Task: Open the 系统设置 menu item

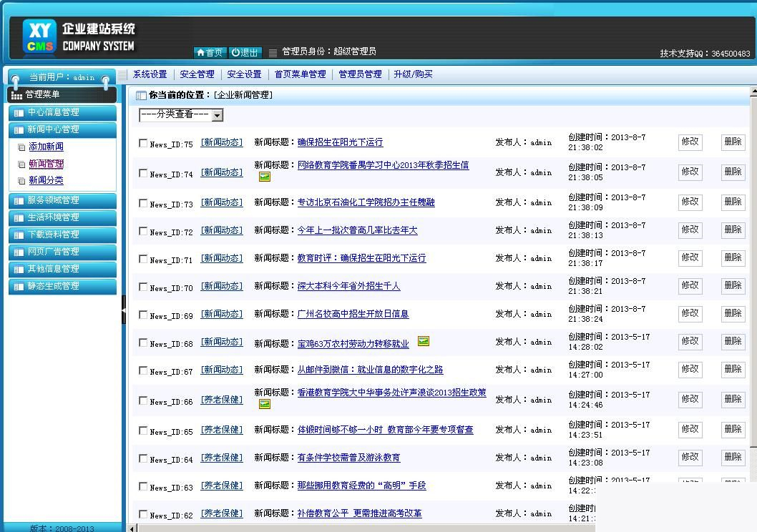Action: pos(150,74)
